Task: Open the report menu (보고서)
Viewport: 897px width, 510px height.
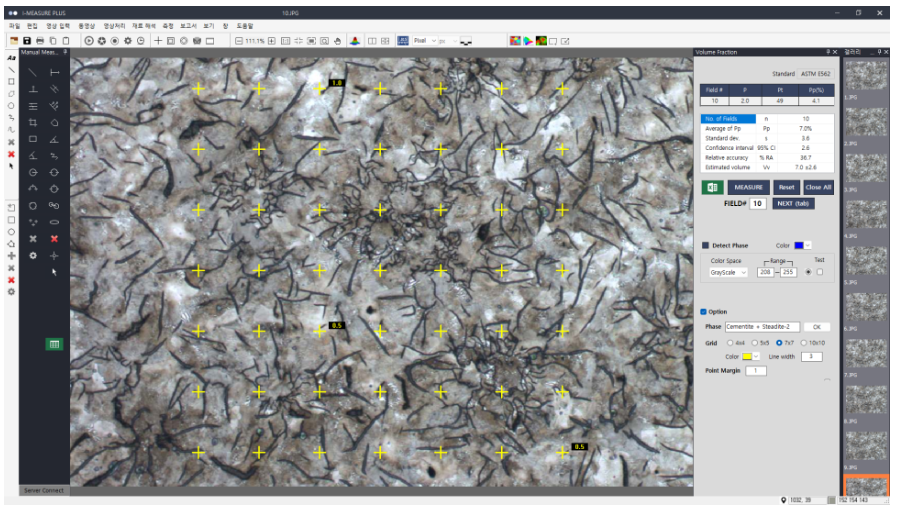Action: 188,26
